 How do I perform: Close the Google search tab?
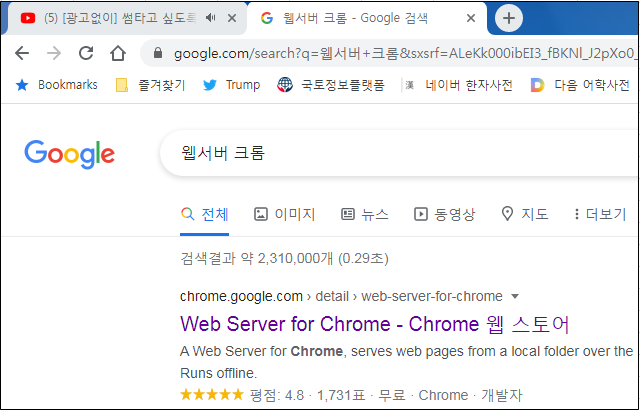click(x=471, y=18)
